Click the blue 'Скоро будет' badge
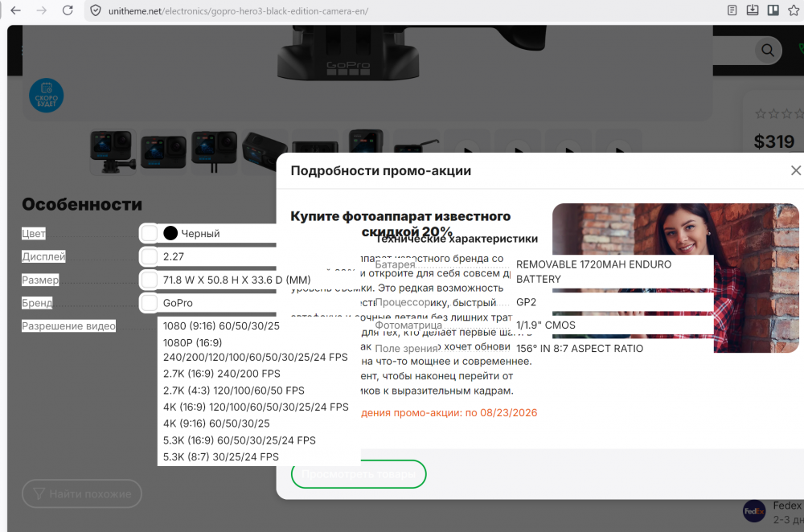 pos(46,96)
